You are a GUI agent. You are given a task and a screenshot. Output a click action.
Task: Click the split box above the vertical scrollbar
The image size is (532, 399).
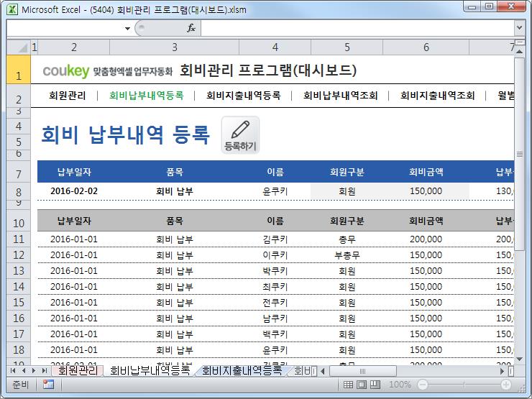519,42
